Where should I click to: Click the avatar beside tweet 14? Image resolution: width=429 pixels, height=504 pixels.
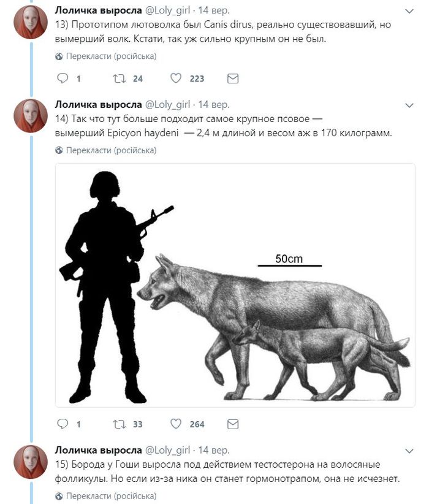[x=31, y=116]
